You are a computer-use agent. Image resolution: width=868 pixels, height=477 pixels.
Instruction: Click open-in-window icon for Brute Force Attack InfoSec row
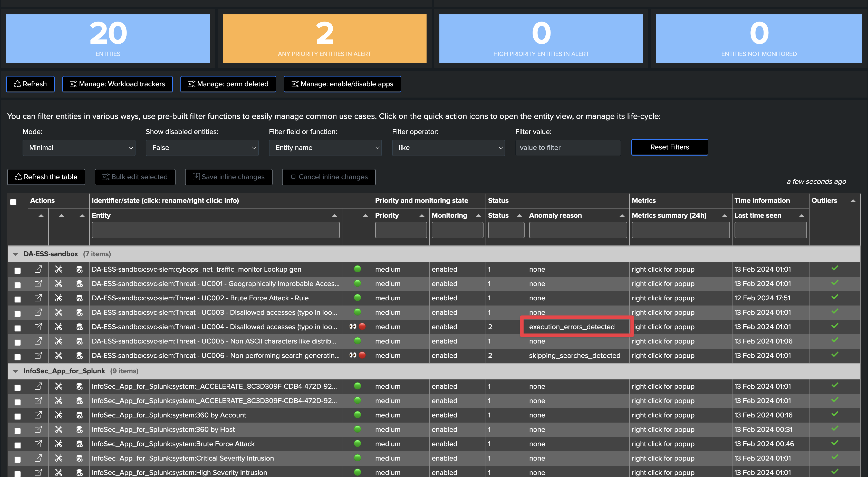(38, 444)
